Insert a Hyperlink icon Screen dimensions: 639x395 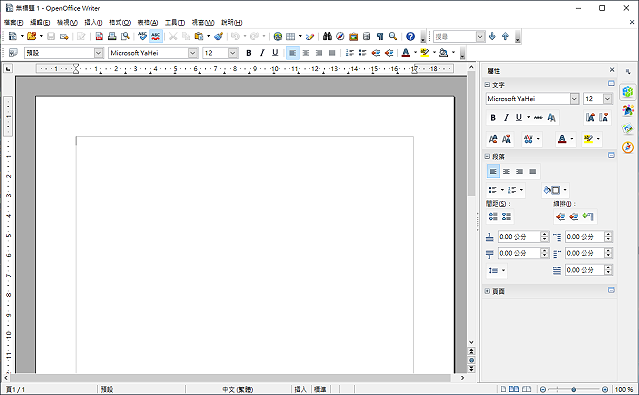point(278,36)
